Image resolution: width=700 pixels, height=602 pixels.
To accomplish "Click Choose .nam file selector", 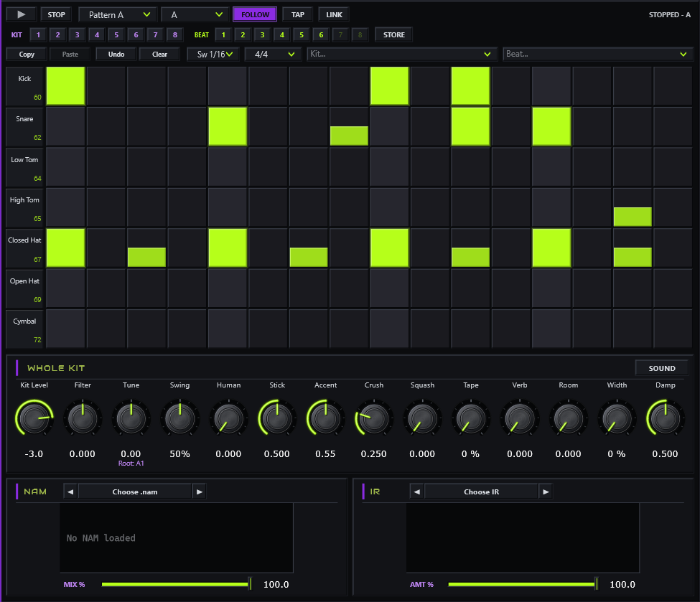I will click(x=135, y=492).
